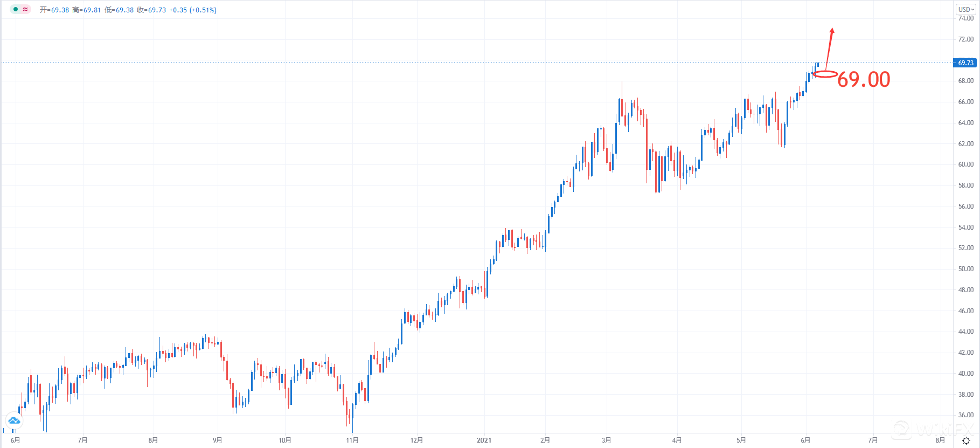
Task: Open chart settings gear icon
Action: pos(966,440)
